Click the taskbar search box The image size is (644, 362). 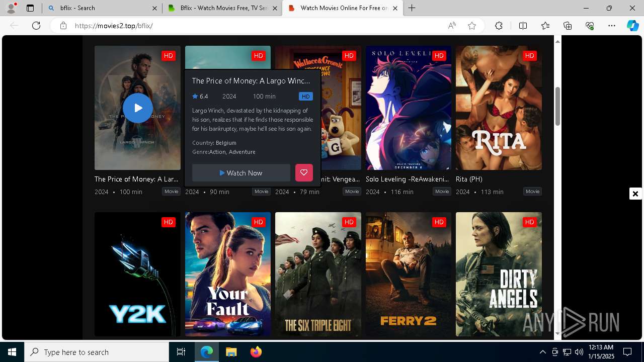[97, 352]
